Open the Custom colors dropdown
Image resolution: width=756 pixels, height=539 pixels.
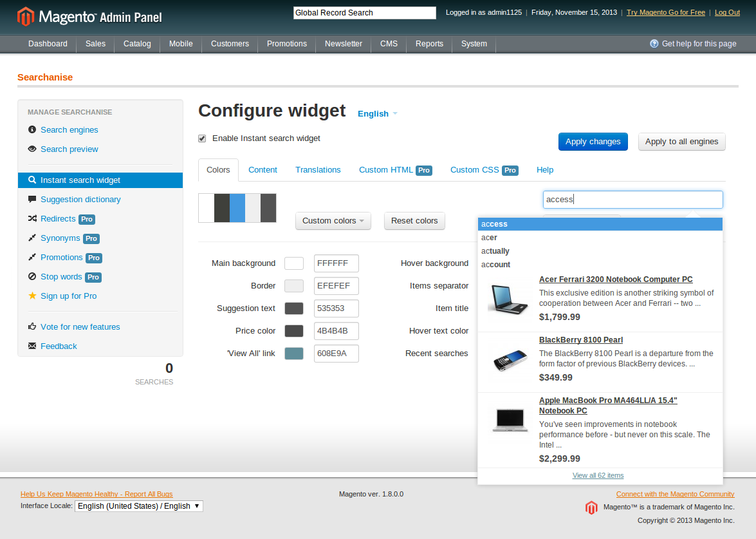(x=333, y=220)
